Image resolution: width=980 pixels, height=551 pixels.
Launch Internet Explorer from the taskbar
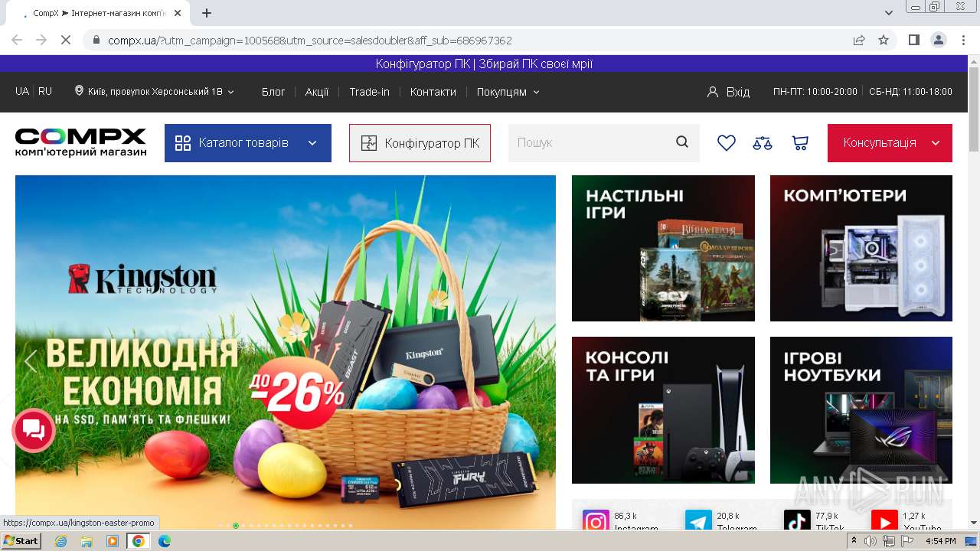pos(60,541)
